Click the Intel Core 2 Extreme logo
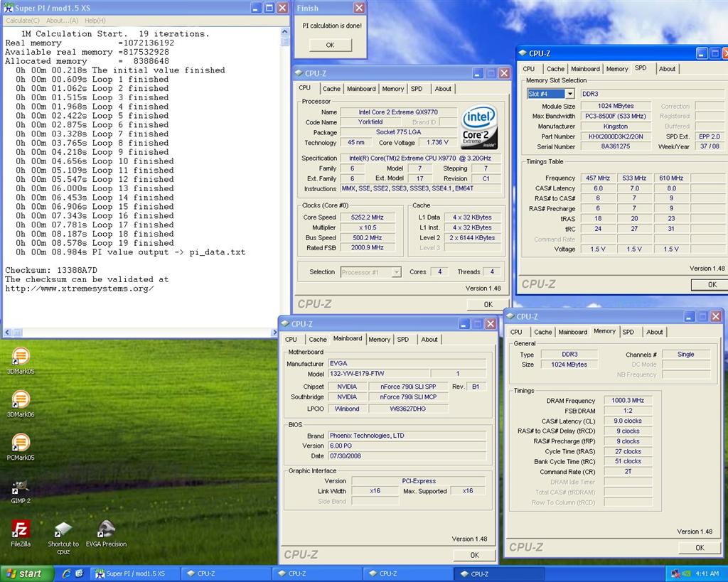The width and height of the screenshot is (728, 582). (x=480, y=127)
